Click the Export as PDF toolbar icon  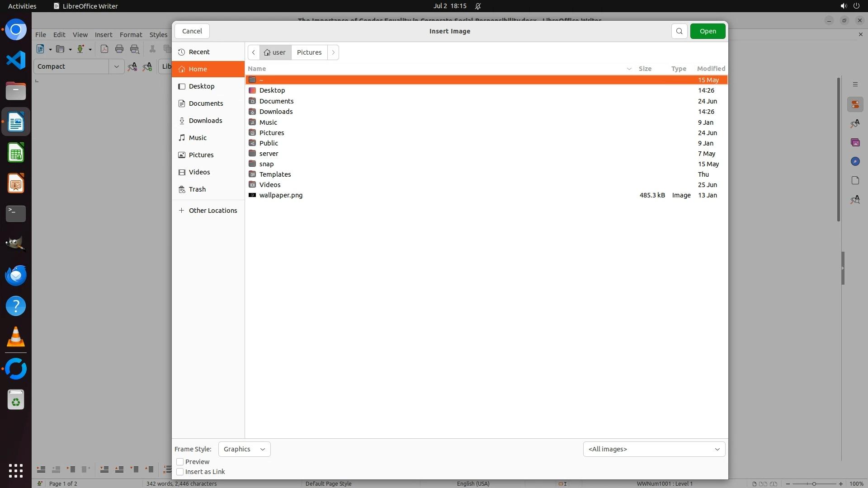[x=104, y=49]
